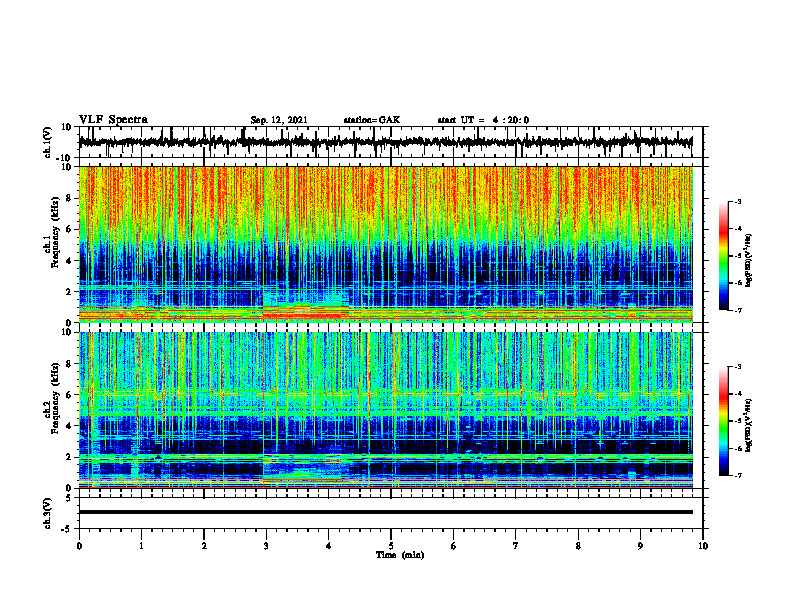Click time axis tick label '7'
792x612 pixels.
[516, 546]
